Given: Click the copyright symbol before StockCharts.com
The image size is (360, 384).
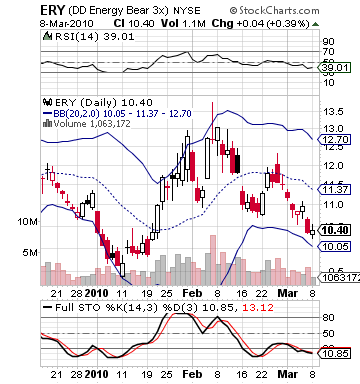Looking at the screenshot, I should (x=233, y=11).
